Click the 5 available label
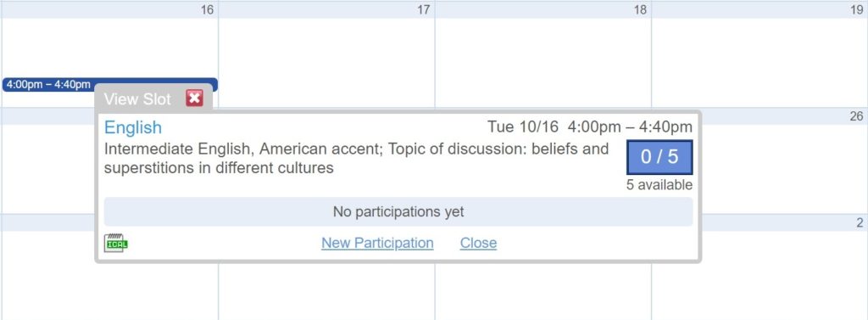The width and height of the screenshot is (868, 320). click(659, 185)
